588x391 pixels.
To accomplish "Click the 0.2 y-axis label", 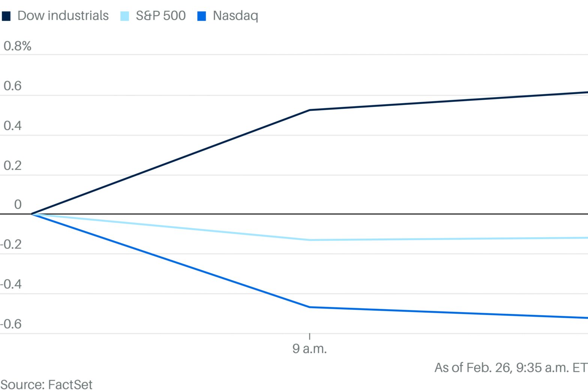I will click(12, 165).
